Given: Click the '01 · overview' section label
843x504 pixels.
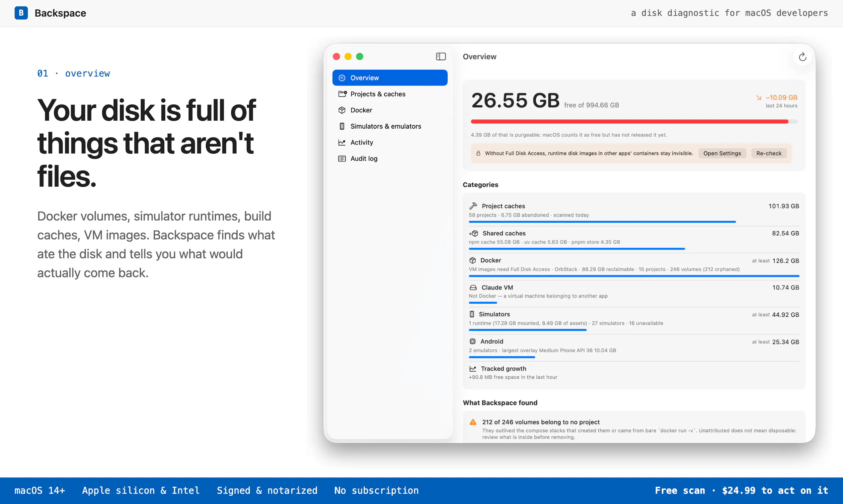Looking at the screenshot, I should [x=73, y=73].
